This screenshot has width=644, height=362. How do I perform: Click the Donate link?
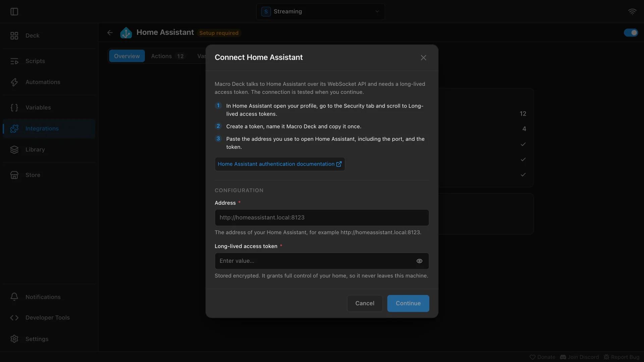[x=542, y=357]
